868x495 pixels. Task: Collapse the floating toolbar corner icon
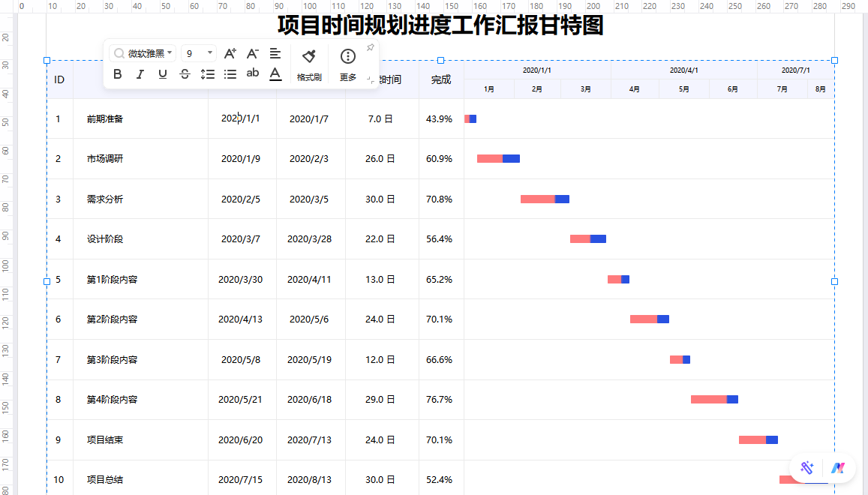[371, 80]
